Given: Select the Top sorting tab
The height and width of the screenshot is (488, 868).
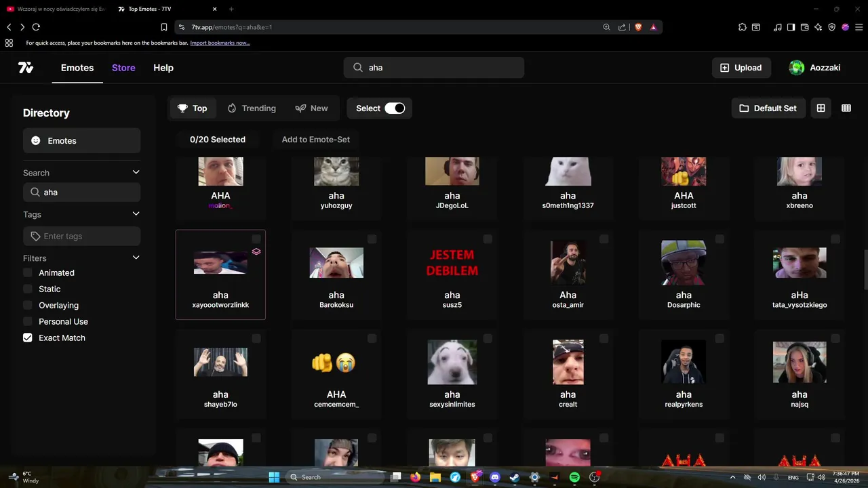Looking at the screenshot, I should click(x=193, y=108).
